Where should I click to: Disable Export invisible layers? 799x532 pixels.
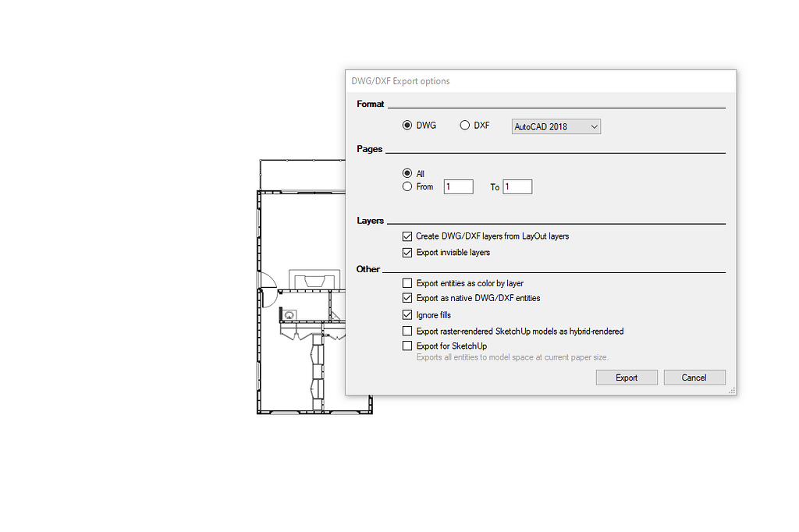pos(407,252)
